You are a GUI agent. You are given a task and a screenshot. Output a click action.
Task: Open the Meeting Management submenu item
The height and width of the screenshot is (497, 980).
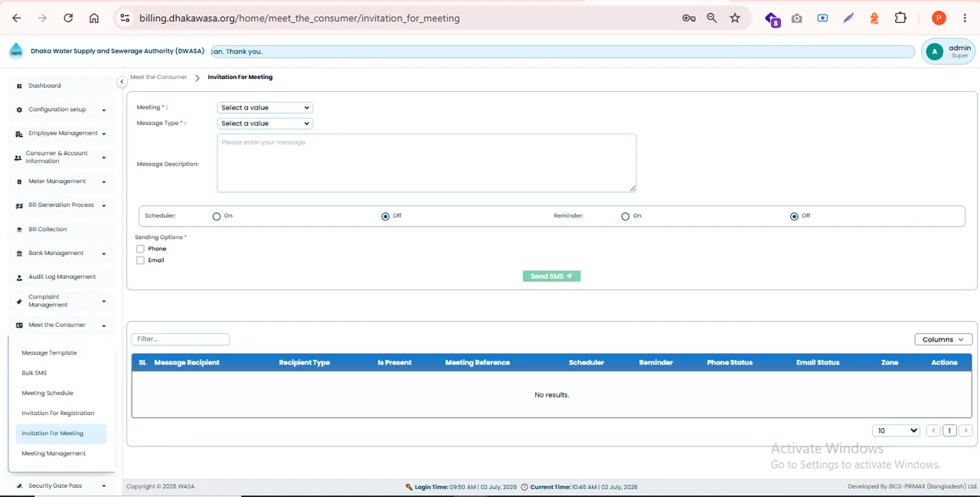pyautogui.click(x=54, y=453)
